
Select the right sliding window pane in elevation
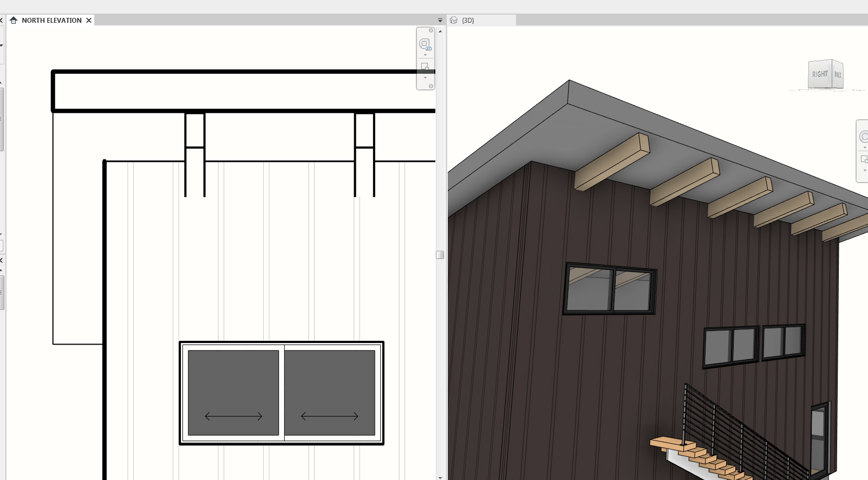(x=330, y=393)
